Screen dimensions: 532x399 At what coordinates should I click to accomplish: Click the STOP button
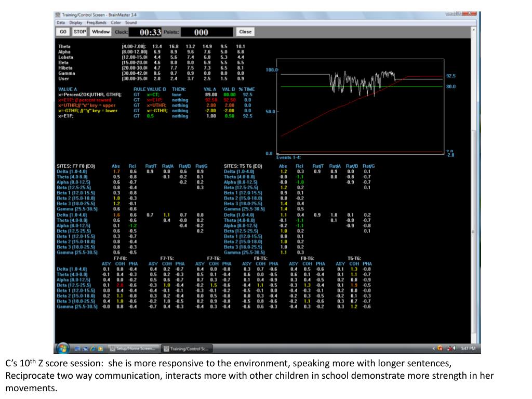(x=79, y=32)
